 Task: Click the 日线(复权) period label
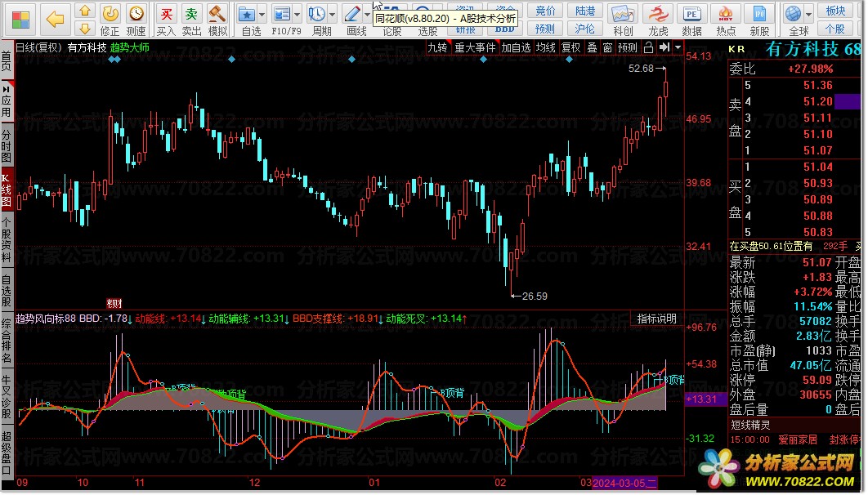pos(38,47)
